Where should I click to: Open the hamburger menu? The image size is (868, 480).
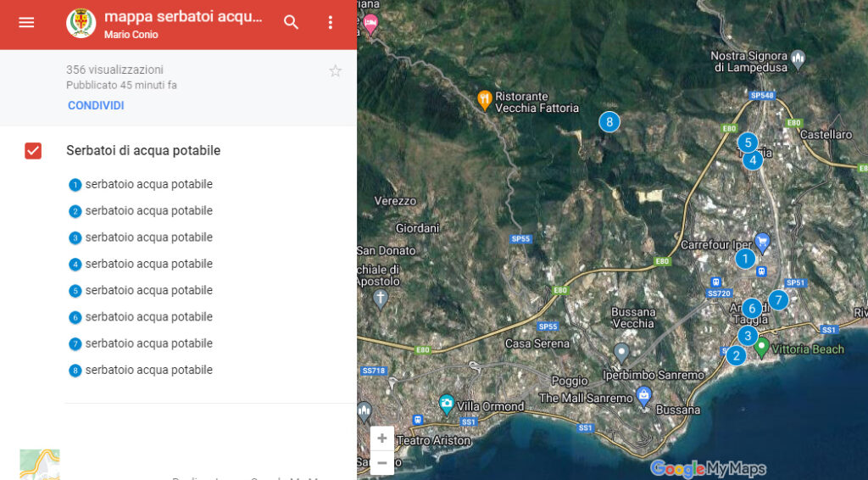[x=26, y=23]
